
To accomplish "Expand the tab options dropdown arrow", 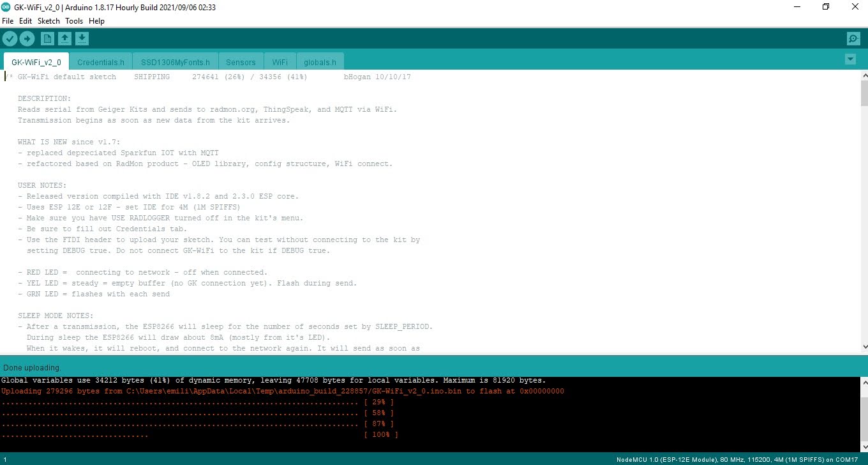I will tap(849, 59).
